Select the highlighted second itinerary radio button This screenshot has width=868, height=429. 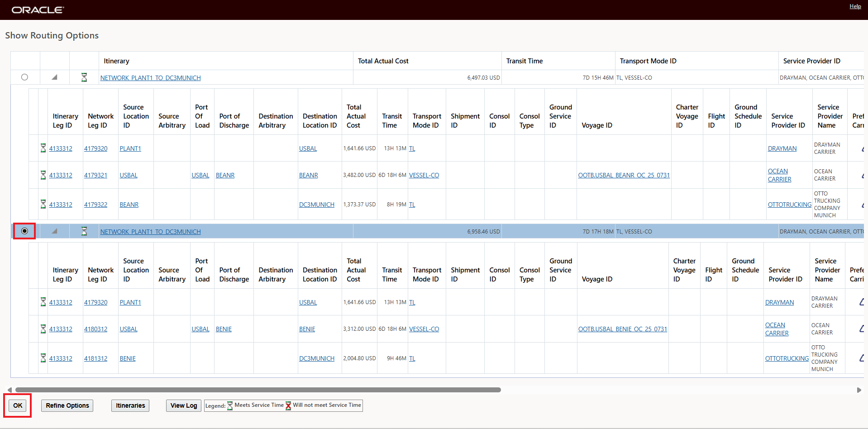[x=24, y=231]
